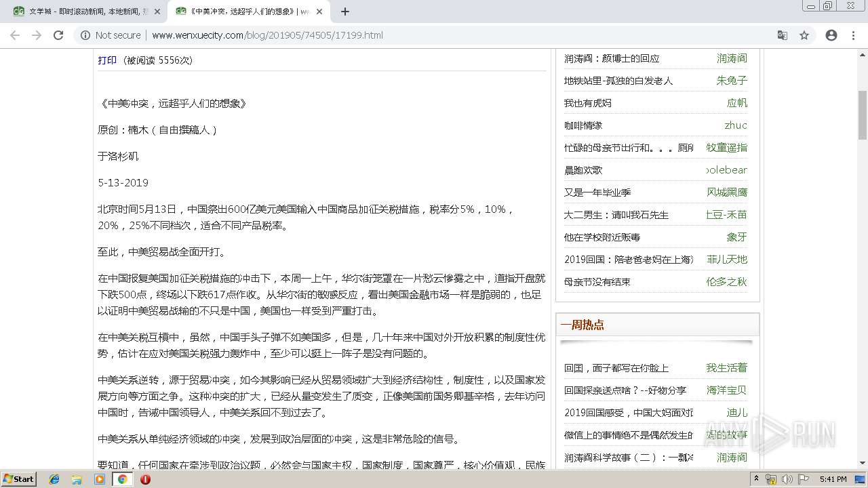The image size is (868, 488).
Task: Open 大二男生:请叫我石先生 article
Action: pyautogui.click(x=616, y=215)
